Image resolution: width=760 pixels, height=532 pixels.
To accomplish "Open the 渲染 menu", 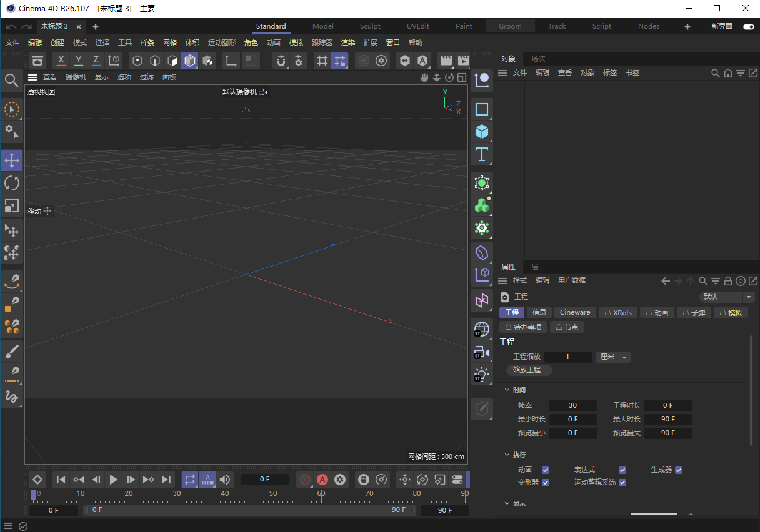I will point(347,42).
